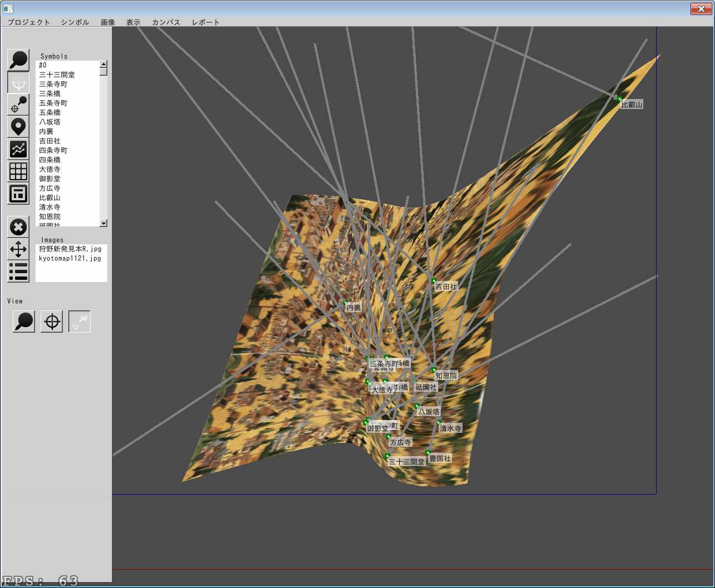This screenshot has height=588, width=715.
Task: Click the round X delete icon
Action: (18, 227)
